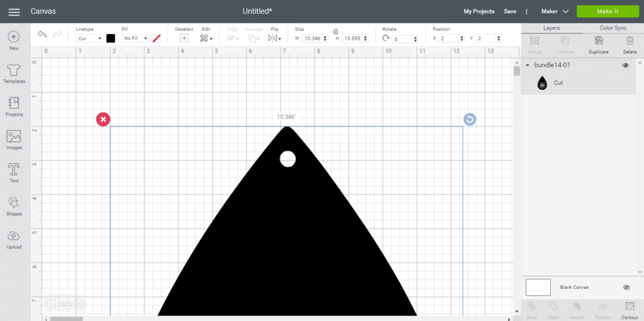Open the hamburger main menu

pos(14,11)
